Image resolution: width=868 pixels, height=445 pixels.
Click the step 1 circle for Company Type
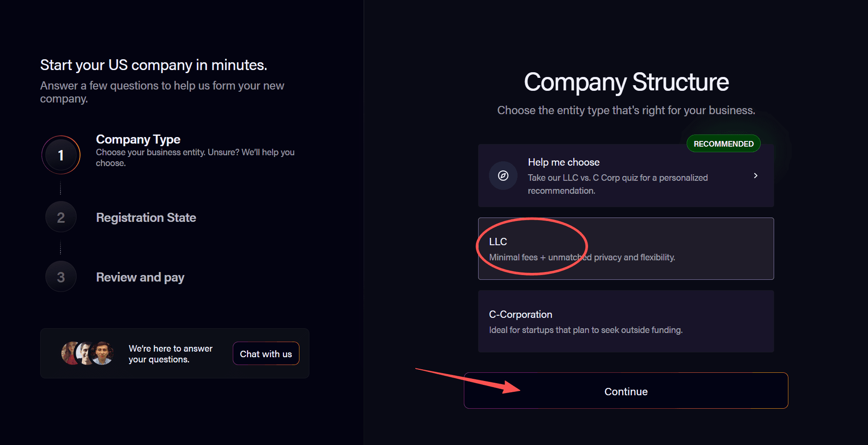61,155
